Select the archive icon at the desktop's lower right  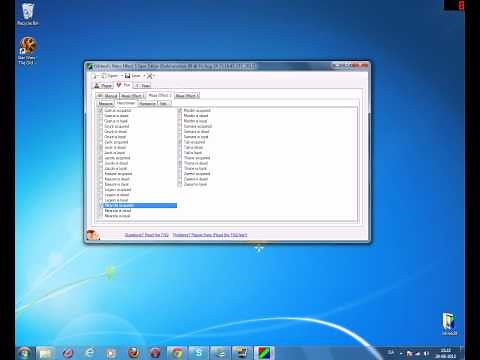click(449, 324)
